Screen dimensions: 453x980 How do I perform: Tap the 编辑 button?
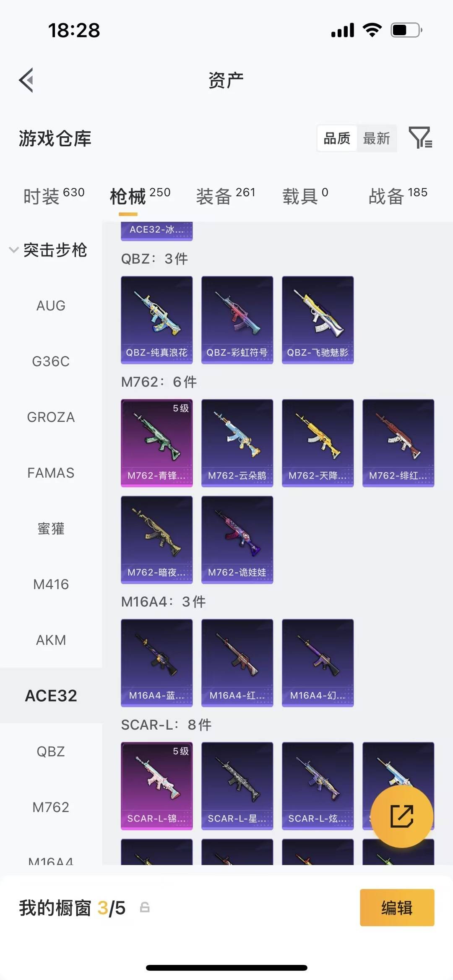397,907
